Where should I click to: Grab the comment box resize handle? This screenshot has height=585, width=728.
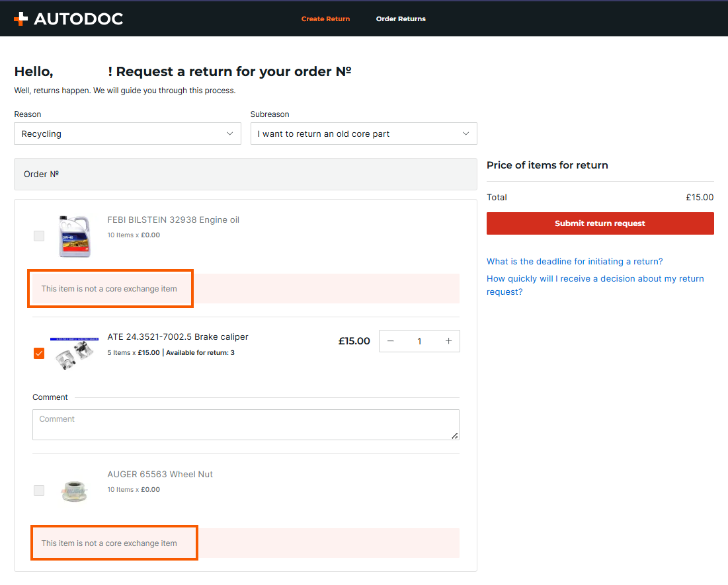pos(454,436)
